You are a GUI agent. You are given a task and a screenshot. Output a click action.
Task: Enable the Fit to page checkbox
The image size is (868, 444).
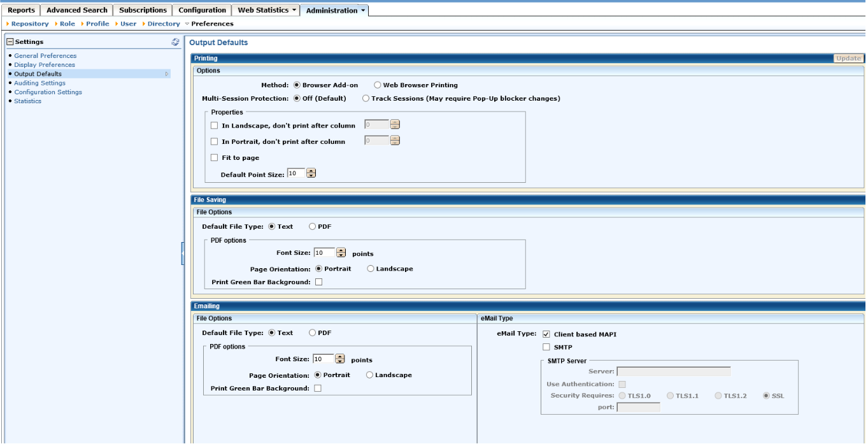(x=215, y=158)
